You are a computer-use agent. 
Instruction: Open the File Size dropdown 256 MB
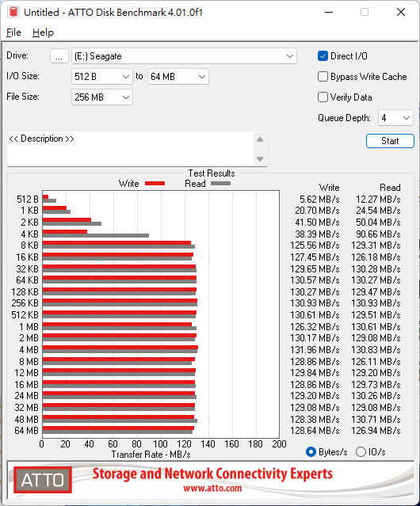102,97
